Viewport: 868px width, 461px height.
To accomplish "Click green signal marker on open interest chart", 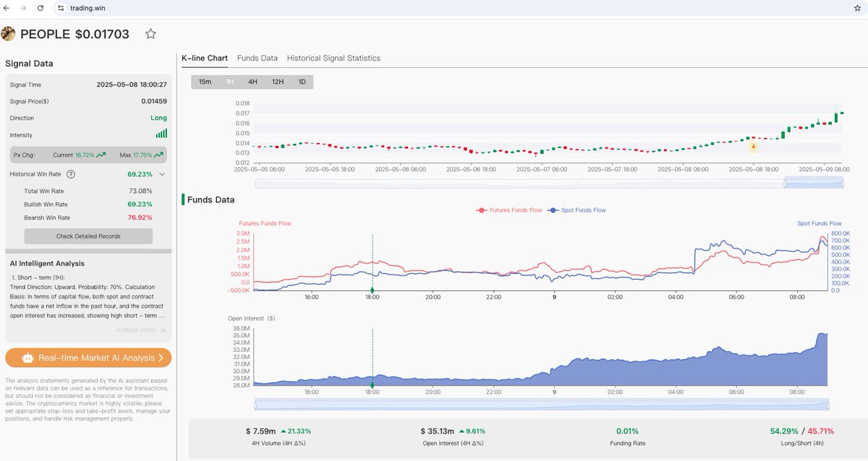I will (x=373, y=384).
